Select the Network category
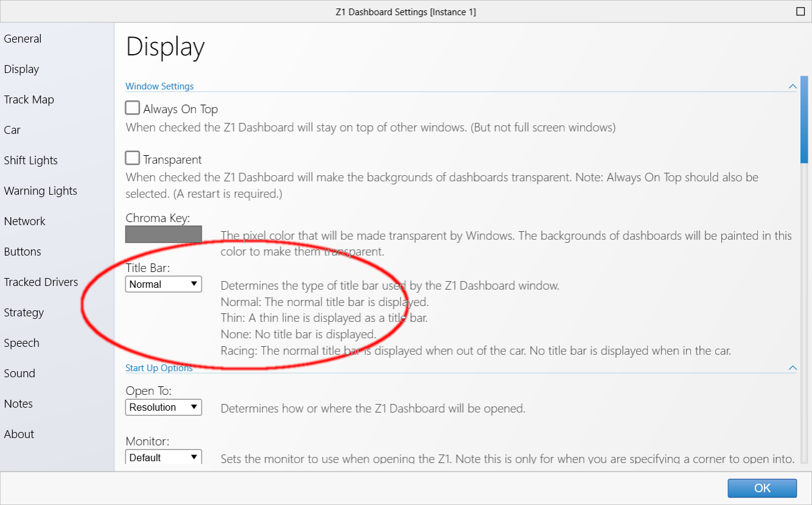Image resolution: width=812 pixels, height=505 pixels. click(x=24, y=221)
